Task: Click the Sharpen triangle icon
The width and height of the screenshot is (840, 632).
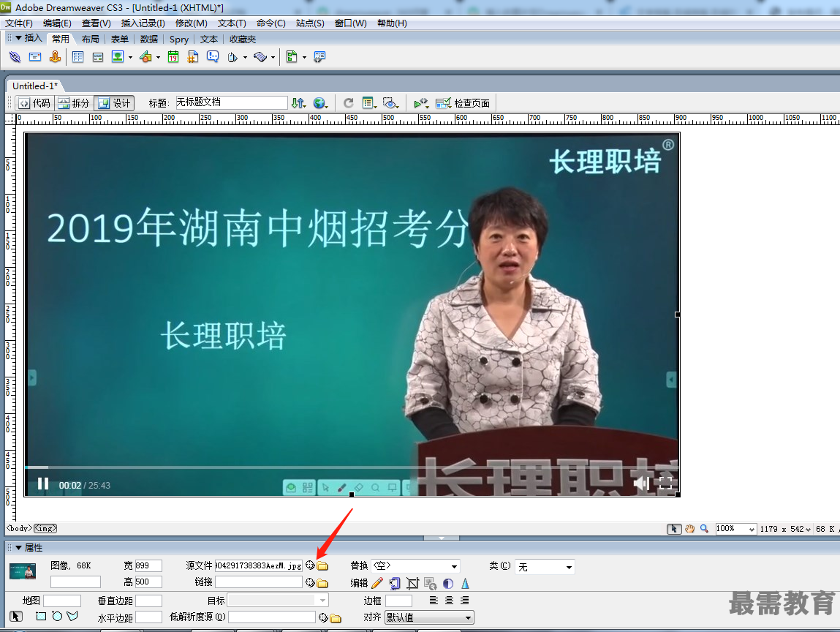Action: (465, 583)
